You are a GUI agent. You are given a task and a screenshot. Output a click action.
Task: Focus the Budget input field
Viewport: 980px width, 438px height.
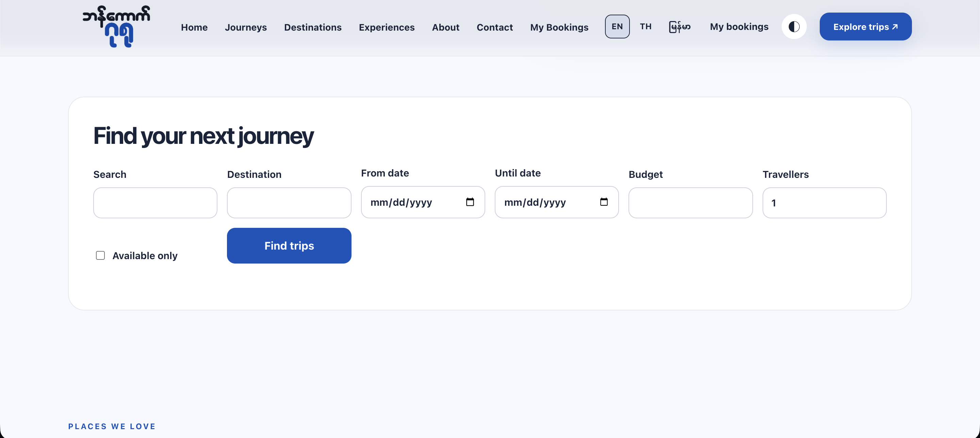click(x=690, y=203)
